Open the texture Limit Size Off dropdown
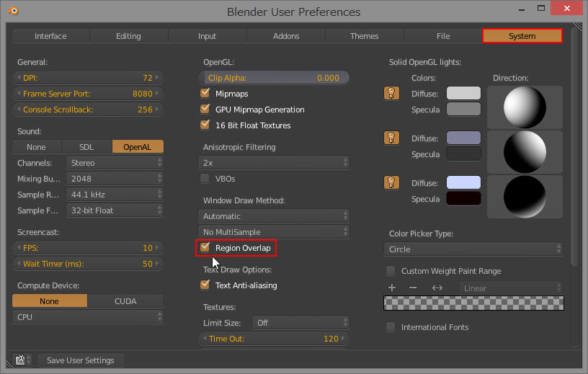The image size is (588, 374). (300, 323)
